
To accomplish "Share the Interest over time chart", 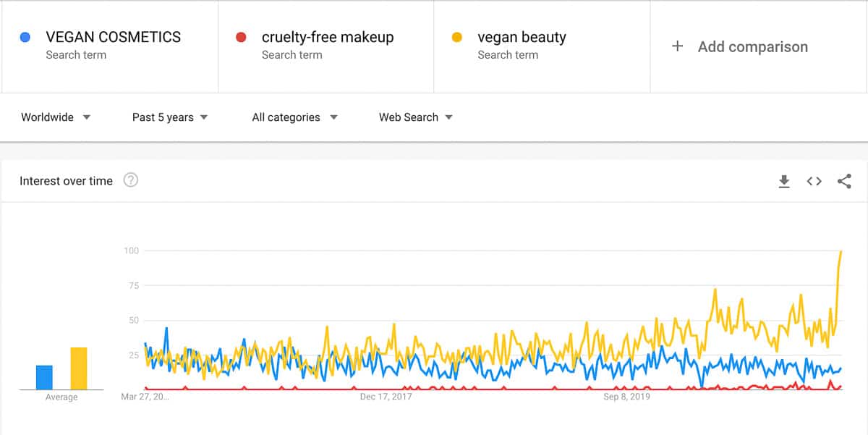I will (843, 182).
